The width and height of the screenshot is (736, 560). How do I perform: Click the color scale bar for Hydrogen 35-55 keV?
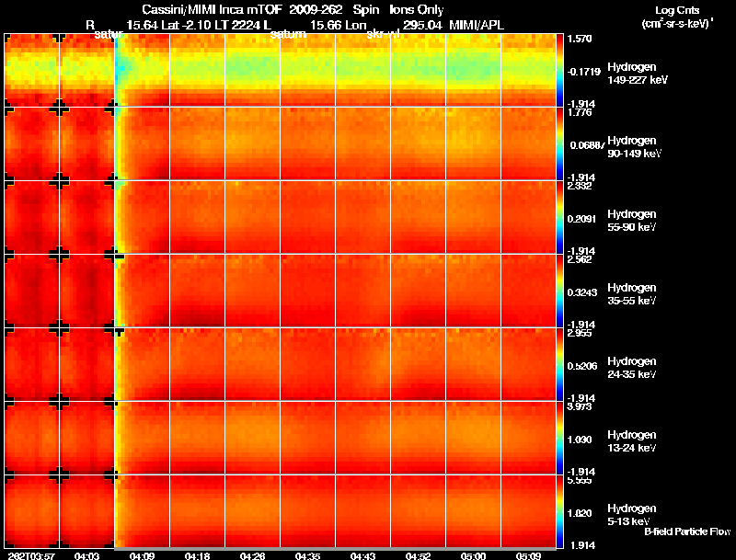click(x=559, y=291)
